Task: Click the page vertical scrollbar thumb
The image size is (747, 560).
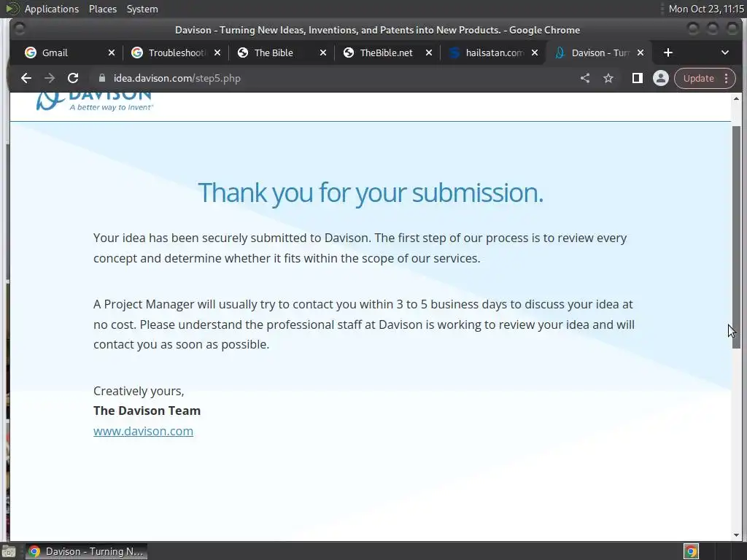Action: coord(737,237)
